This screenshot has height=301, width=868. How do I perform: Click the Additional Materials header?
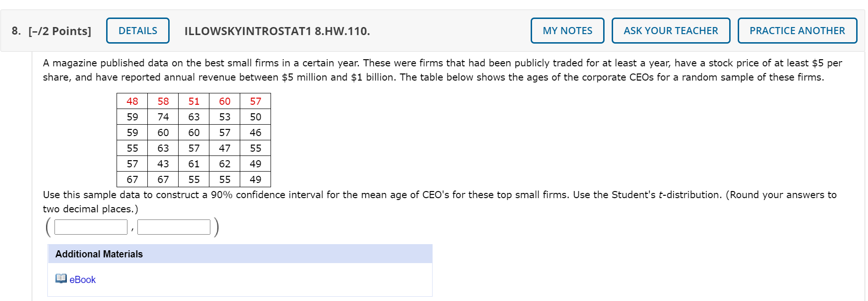pos(99,254)
